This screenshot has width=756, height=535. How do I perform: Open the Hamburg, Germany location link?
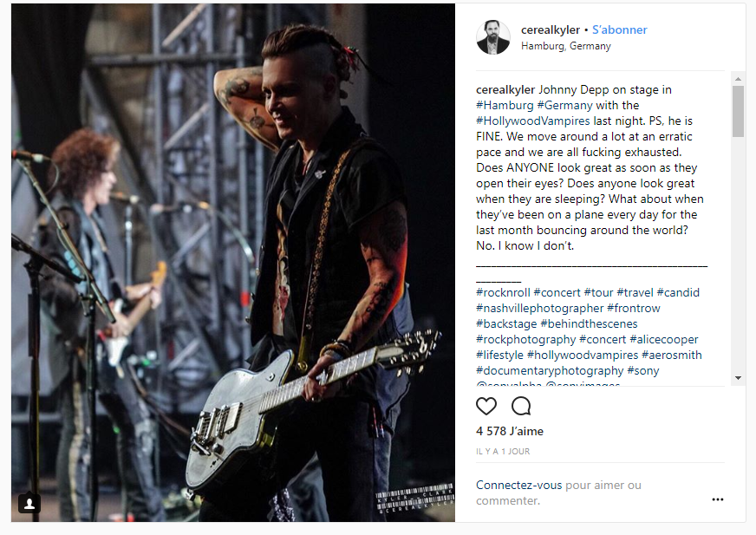565,46
